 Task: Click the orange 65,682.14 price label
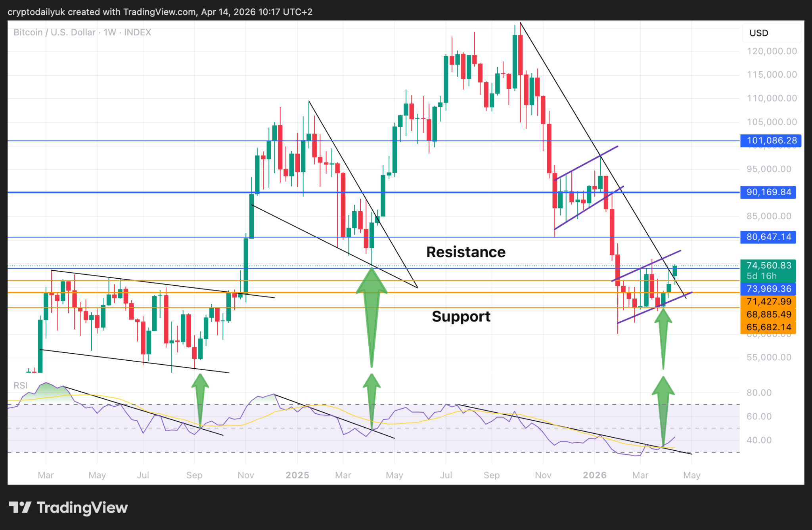click(x=768, y=327)
